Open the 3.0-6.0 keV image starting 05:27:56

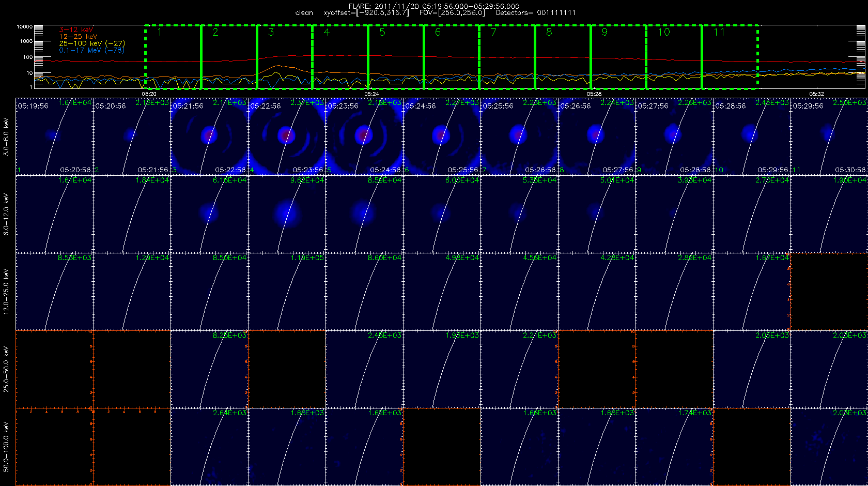click(674, 136)
